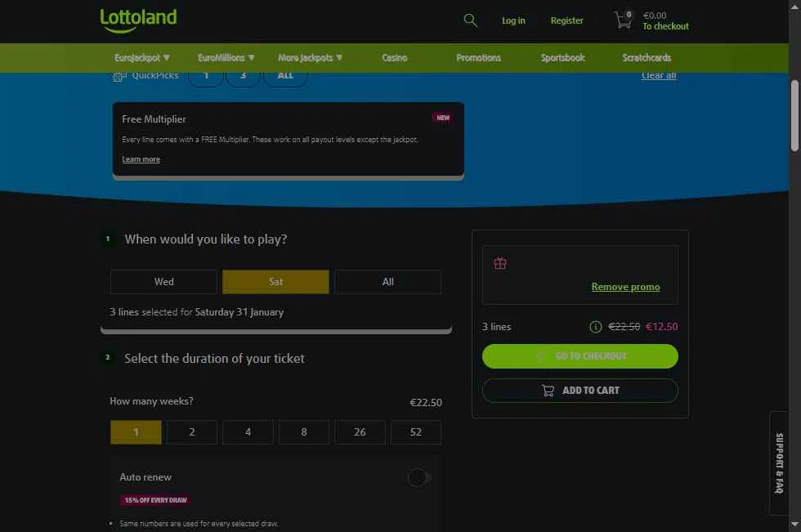The image size is (801, 532).
Task: Select Wed draw day
Action: [x=164, y=282]
